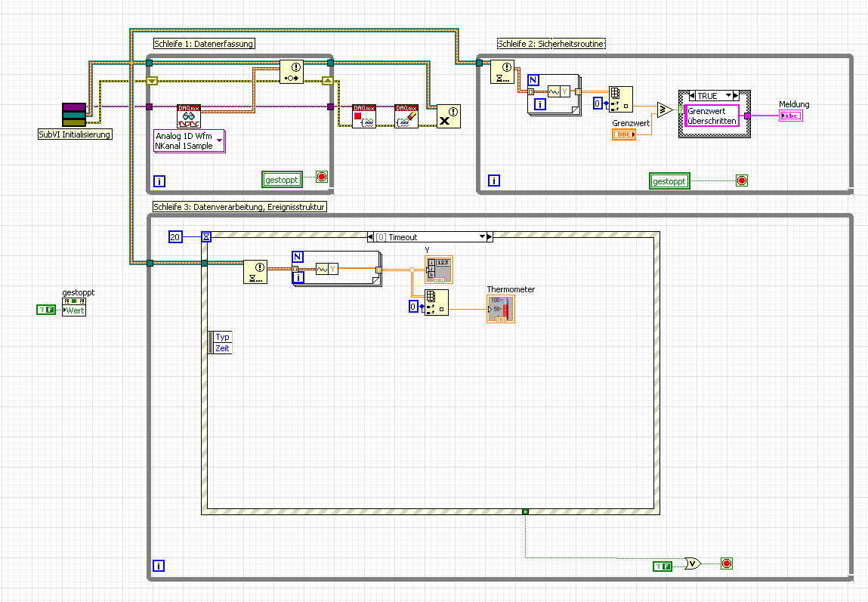Open the Analog 1D Wfm NKanal 1Sample selector

(190, 141)
